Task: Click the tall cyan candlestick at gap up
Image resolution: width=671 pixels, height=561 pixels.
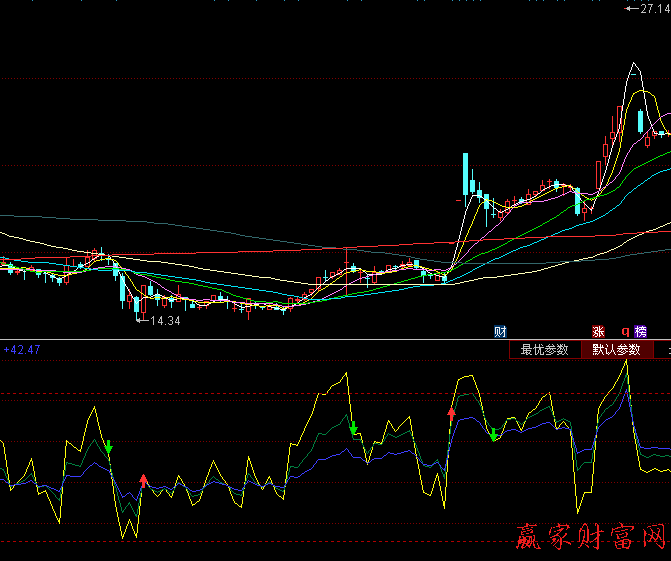Action: [x=466, y=176]
